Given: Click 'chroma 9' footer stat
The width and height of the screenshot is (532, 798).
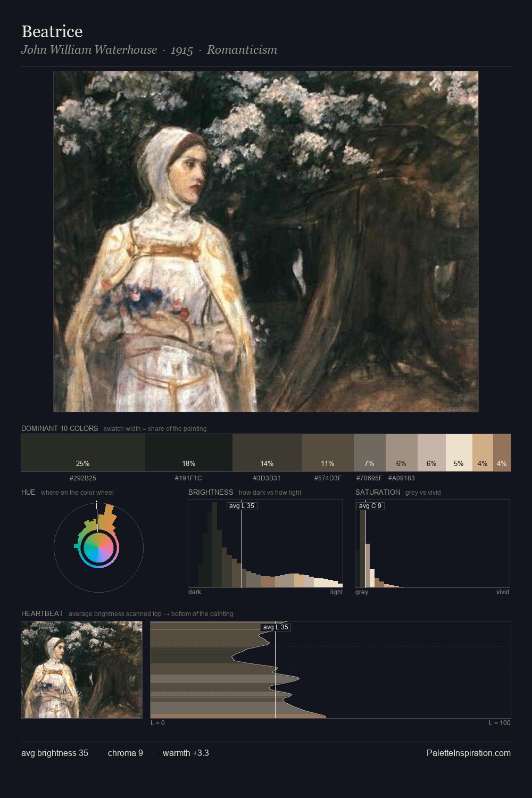Looking at the screenshot, I should tap(126, 753).
